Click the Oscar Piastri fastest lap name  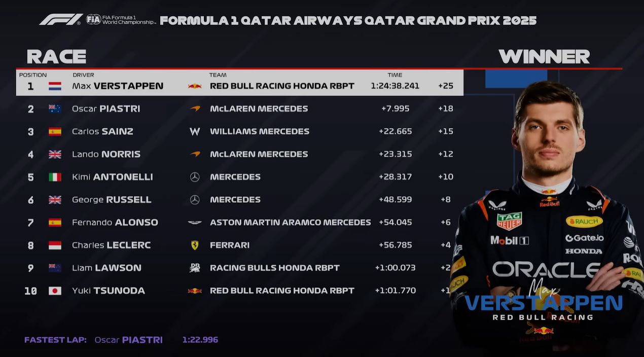pyautogui.click(x=128, y=340)
